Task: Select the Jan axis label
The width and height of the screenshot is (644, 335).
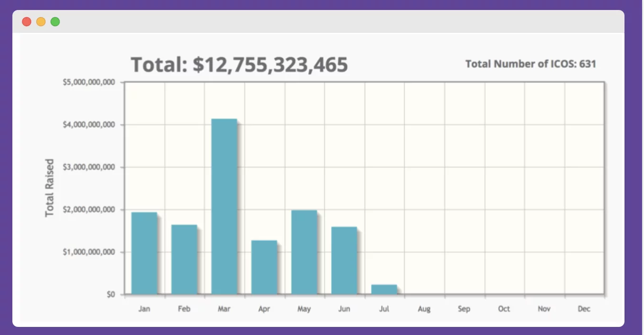Action: 145,308
